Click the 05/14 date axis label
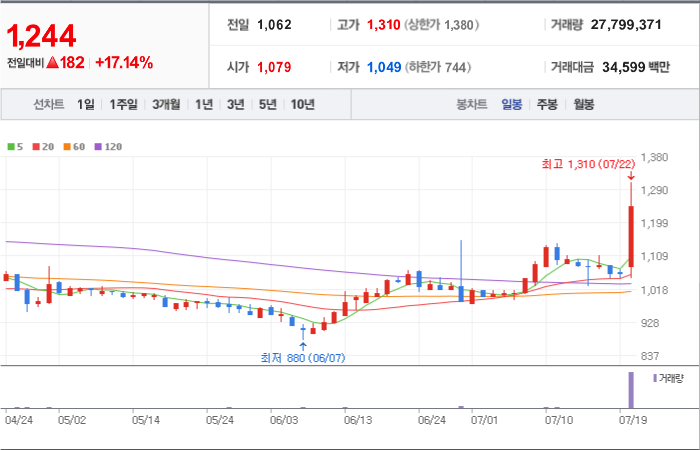Image resolution: width=700 pixels, height=450 pixels. 146,421
